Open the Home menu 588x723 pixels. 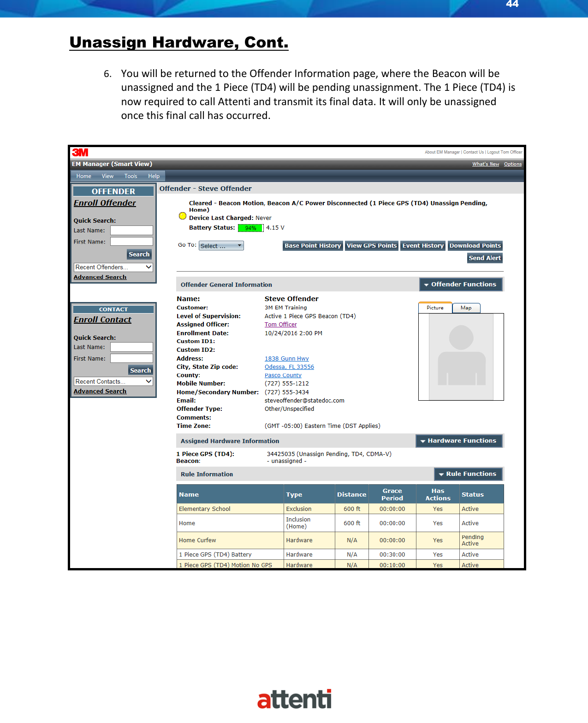click(x=83, y=176)
